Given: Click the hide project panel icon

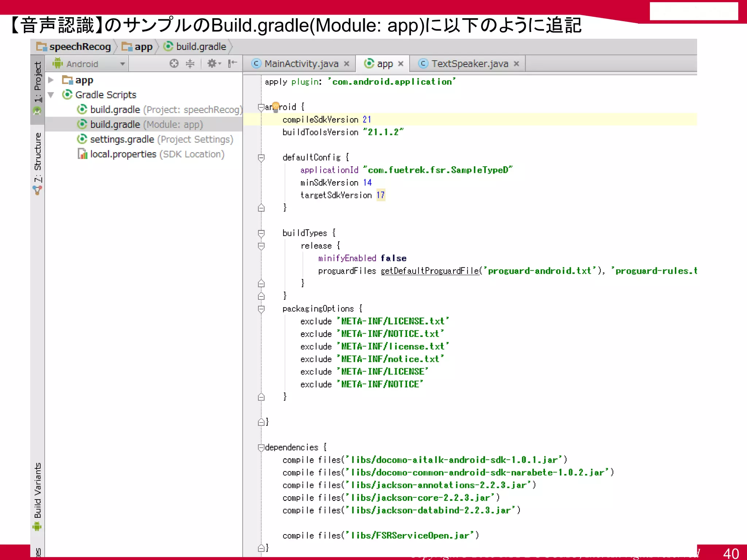Looking at the screenshot, I should click(232, 63).
